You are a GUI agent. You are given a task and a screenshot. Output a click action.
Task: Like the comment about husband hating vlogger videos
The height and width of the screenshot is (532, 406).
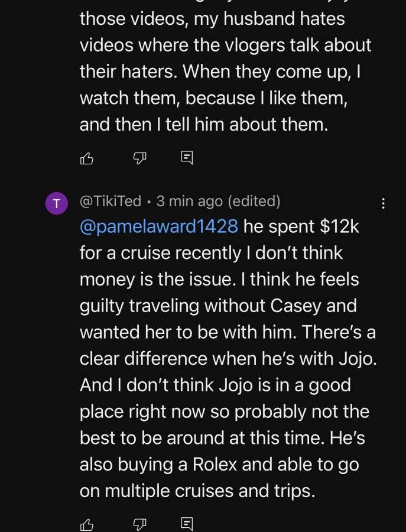tap(86, 158)
